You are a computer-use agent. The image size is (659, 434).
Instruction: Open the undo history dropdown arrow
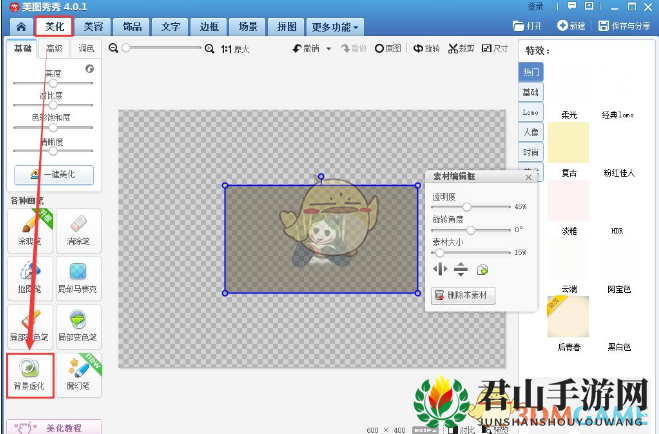(329, 49)
